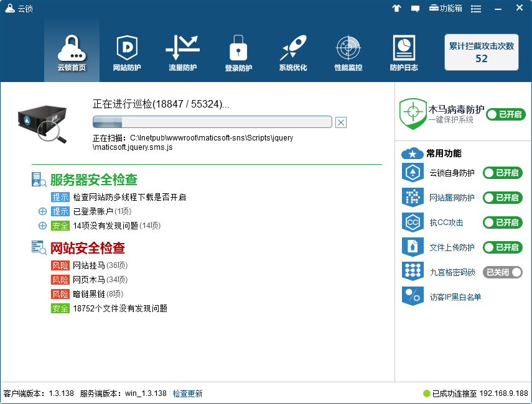Turn off 抗CC攻击 protection
This screenshot has height=404, width=532.
502,223
